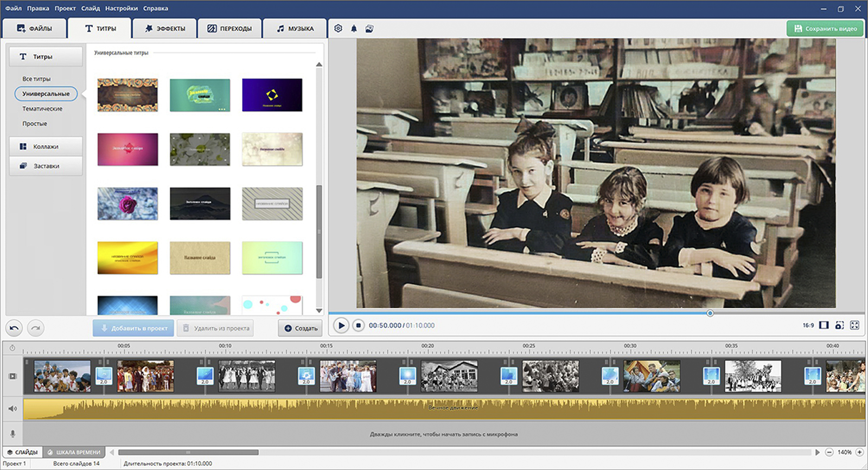This screenshot has height=470, width=868.
Task: Expand the Коллажи section
Action: [46, 146]
